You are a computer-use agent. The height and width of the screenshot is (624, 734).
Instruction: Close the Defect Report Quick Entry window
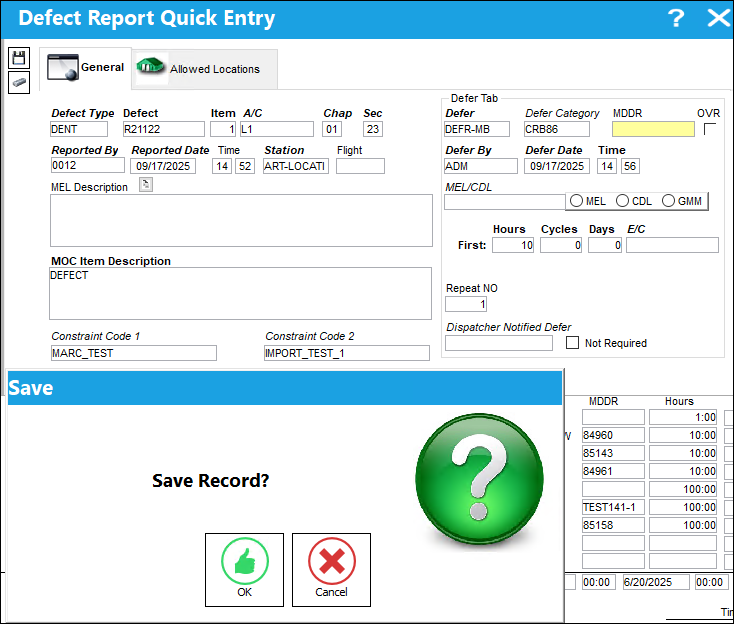[719, 18]
